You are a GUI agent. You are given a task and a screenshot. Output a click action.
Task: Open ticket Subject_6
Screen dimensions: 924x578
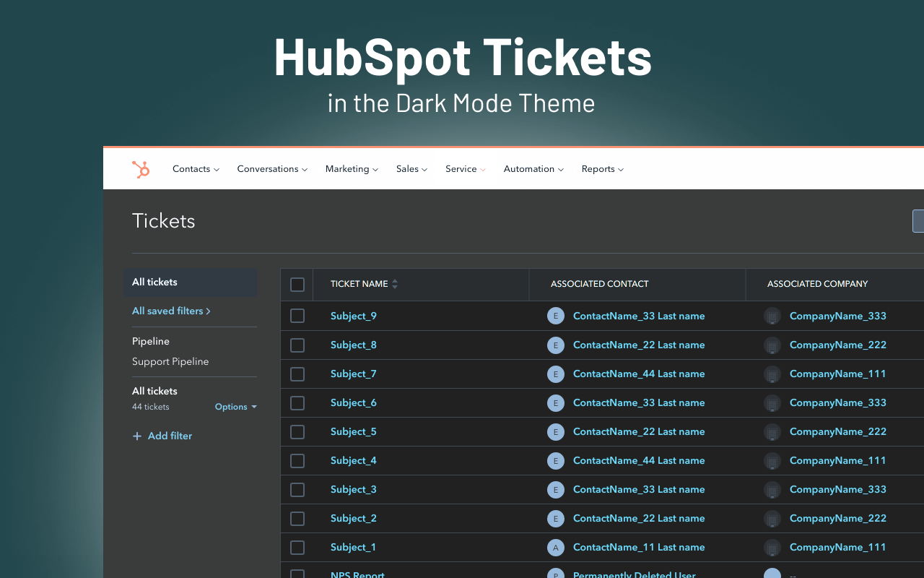click(354, 402)
